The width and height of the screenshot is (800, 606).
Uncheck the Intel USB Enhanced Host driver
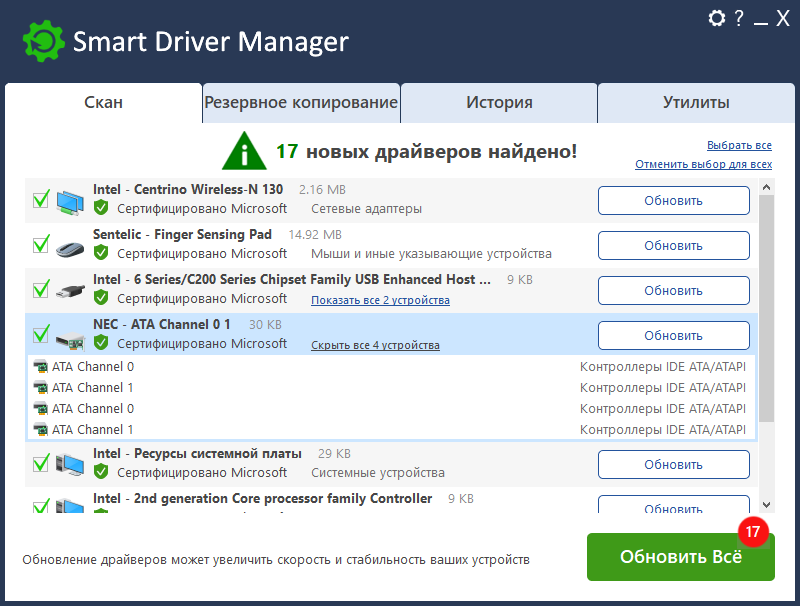pyautogui.click(x=41, y=289)
